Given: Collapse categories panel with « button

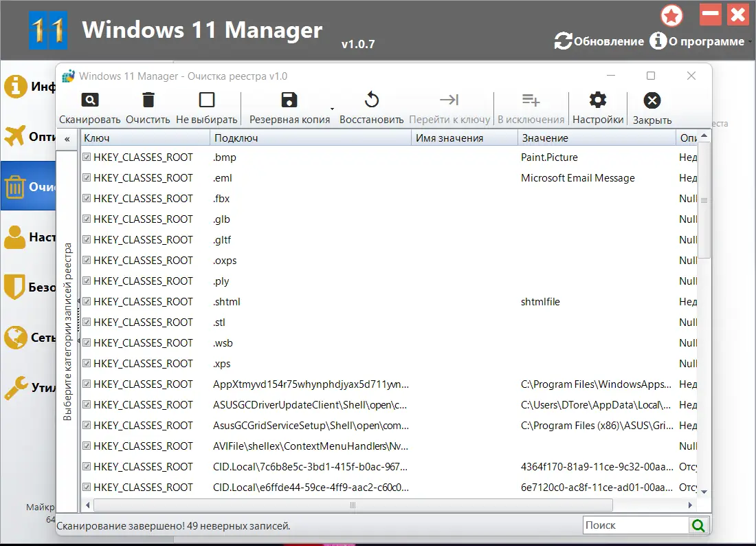Looking at the screenshot, I should 67,139.
